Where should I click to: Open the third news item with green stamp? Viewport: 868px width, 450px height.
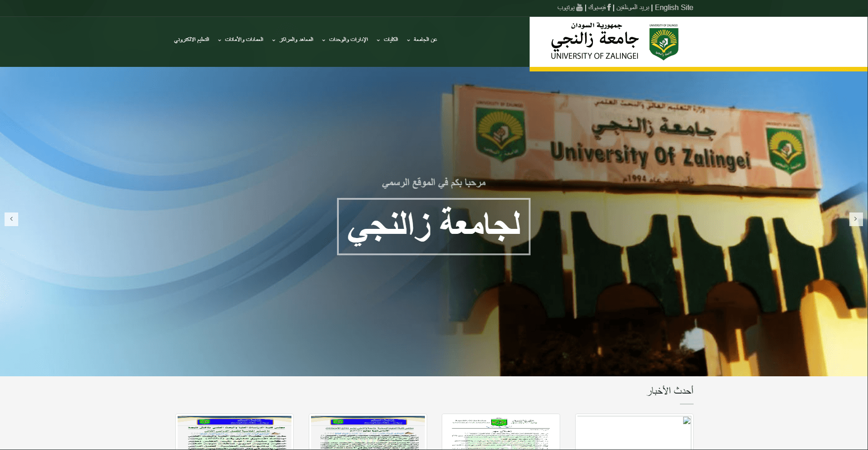(500, 431)
